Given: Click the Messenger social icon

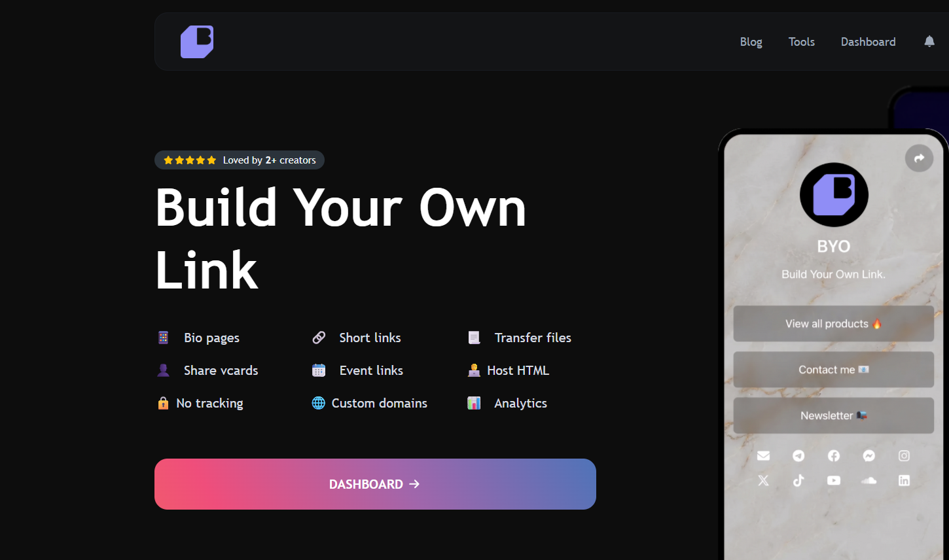Looking at the screenshot, I should (x=869, y=456).
